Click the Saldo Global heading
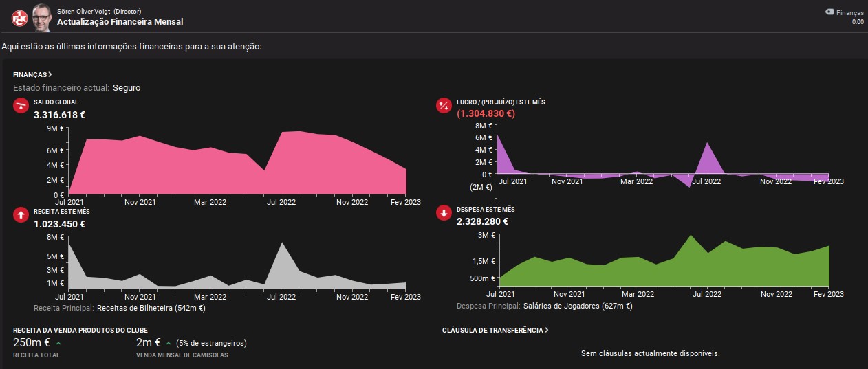Screen dimensions: 868x369 coord(56,102)
